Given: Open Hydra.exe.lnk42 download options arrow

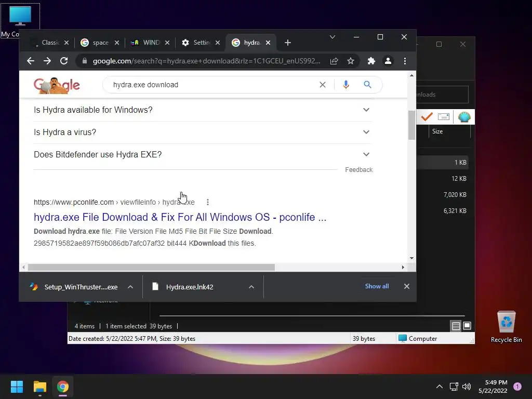Looking at the screenshot, I should (251, 287).
